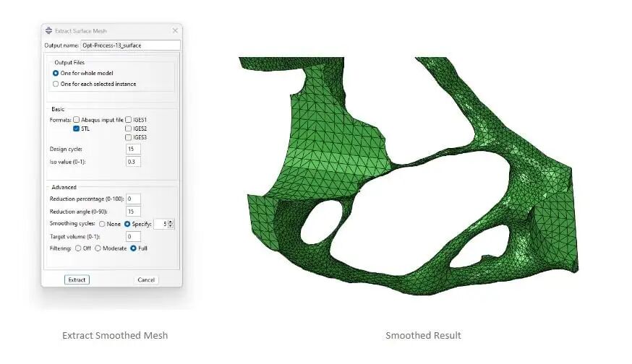Edit the Output name field

(x=131, y=45)
